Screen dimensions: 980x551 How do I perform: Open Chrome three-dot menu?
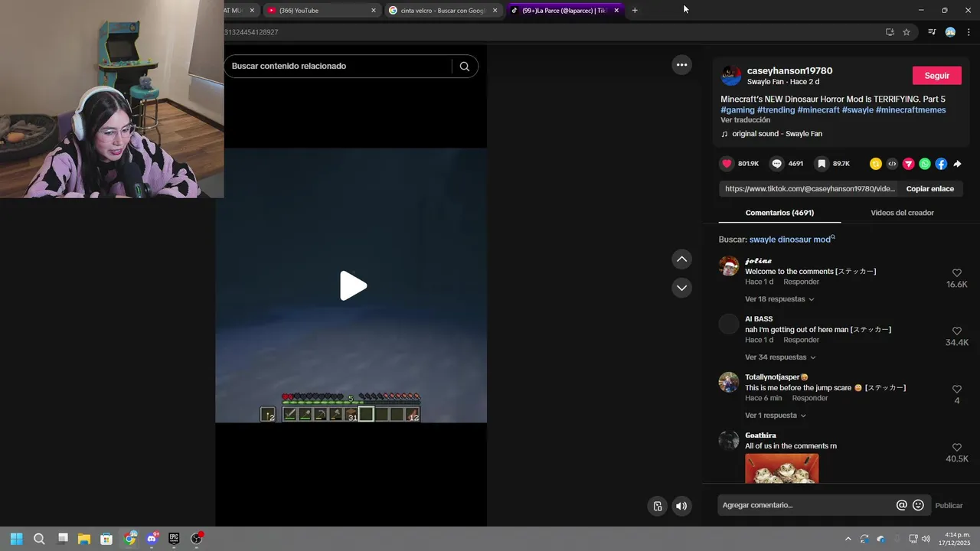pyautogui.click(x=969, y=32)
